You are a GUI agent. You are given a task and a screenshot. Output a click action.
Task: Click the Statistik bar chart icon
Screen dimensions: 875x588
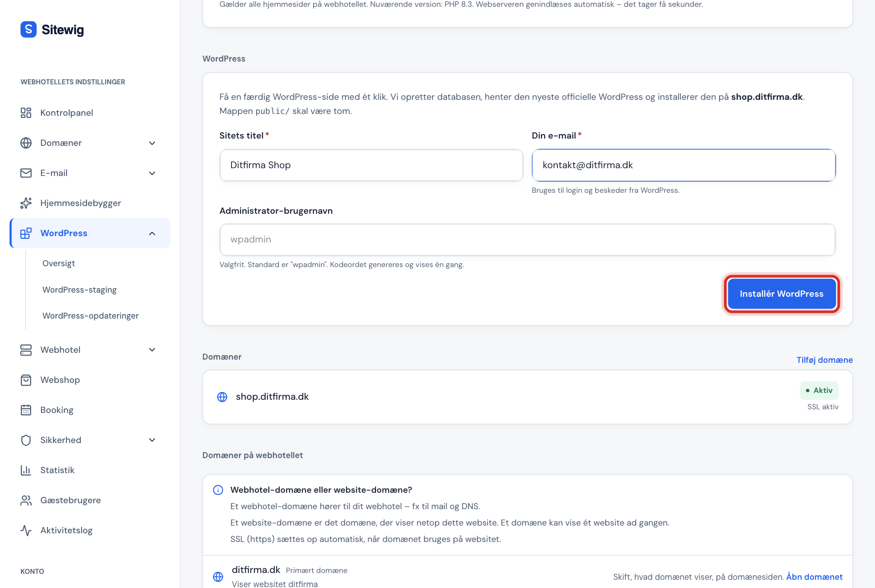[x=26, y=470]
